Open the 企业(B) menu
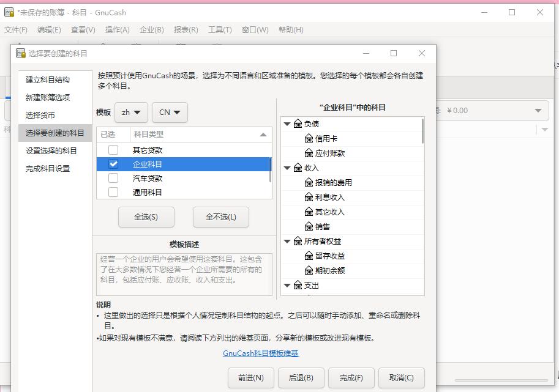The height and width of the screenshot is (392, 559). coord(151,30)
